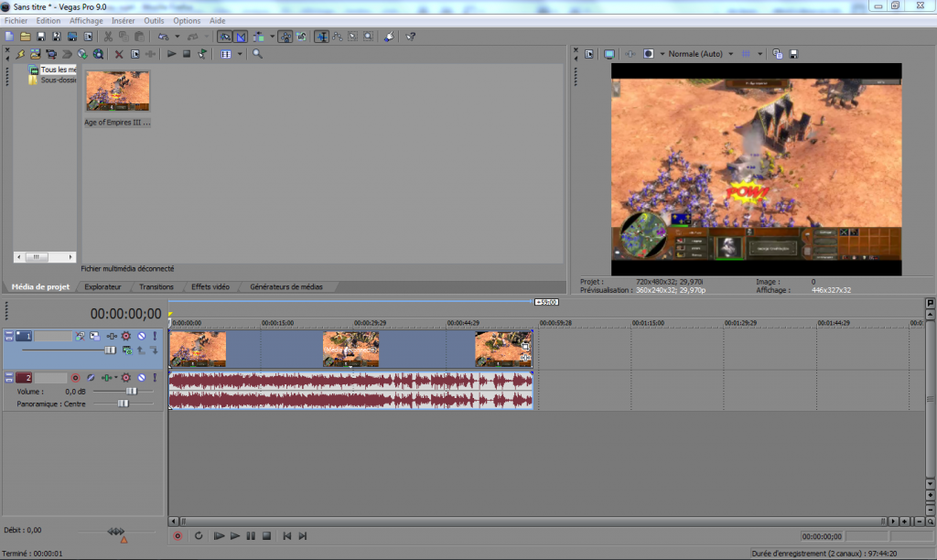Select the Selection edit tool
The height and width of the screenshot is (560, 937).
tap(353, 37)
